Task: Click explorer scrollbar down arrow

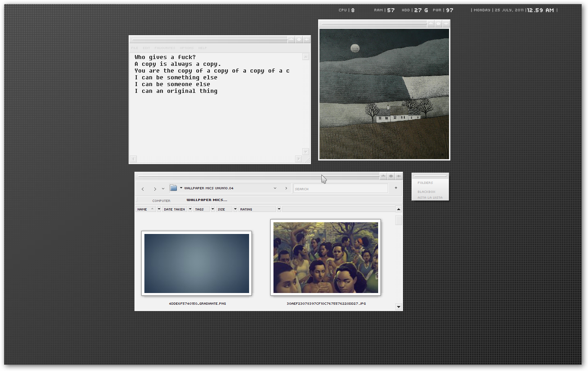Action: pos(398,307)
